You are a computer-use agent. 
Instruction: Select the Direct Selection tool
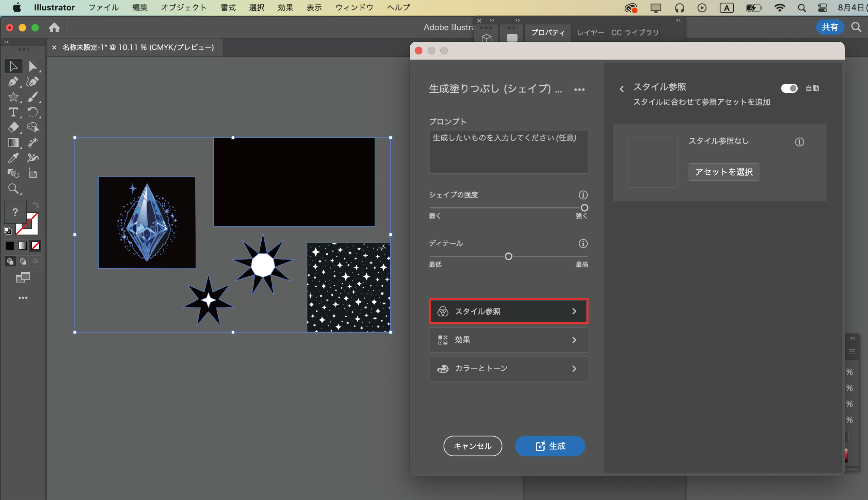pos(33,66)
